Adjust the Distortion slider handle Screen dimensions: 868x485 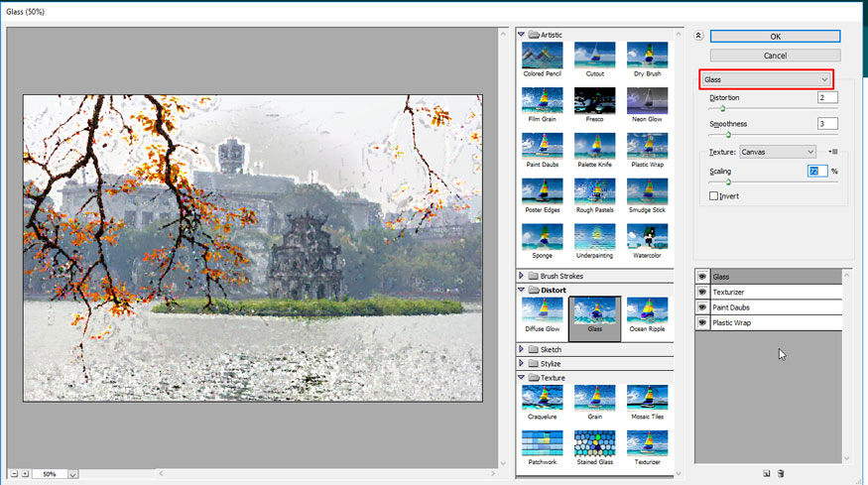click(x=722, y=108)
